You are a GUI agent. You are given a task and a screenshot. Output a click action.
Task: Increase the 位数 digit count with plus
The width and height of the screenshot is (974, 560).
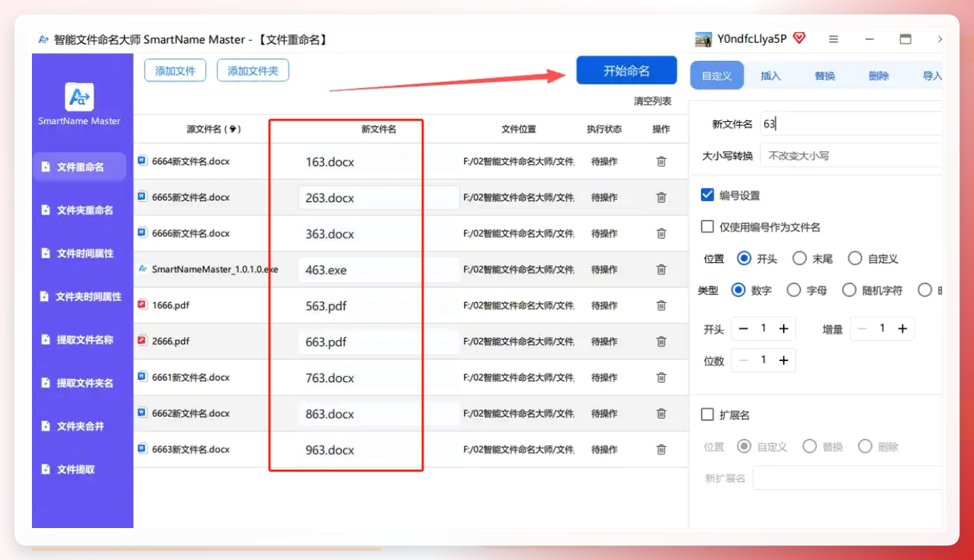(784, 360)
